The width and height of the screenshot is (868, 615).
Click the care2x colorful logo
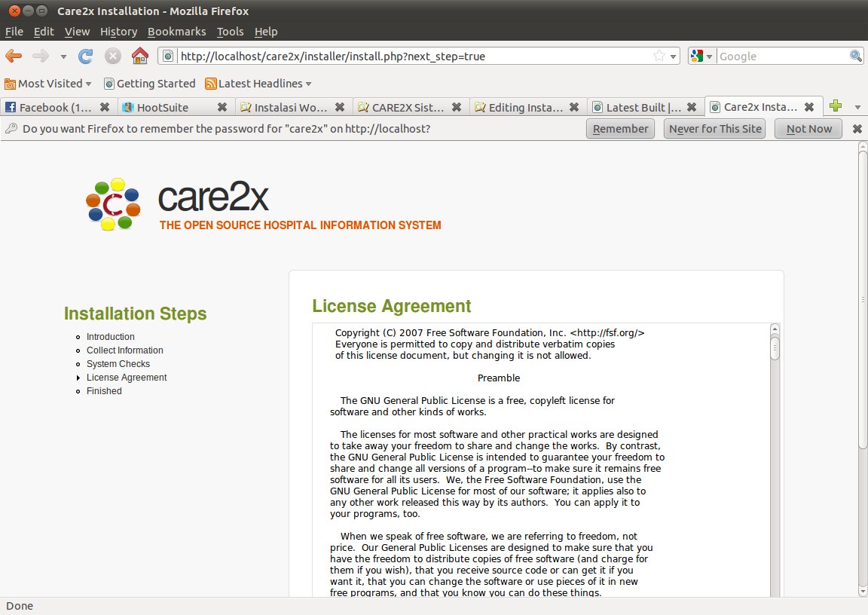(113, 203)
